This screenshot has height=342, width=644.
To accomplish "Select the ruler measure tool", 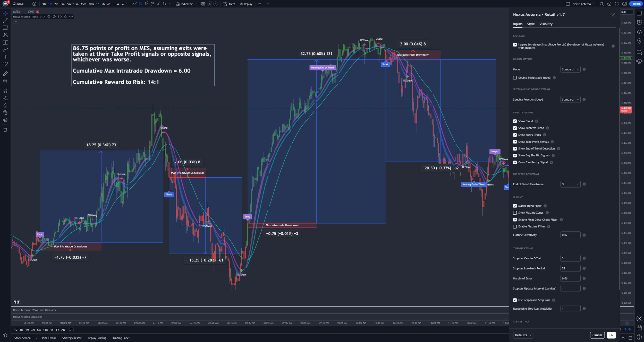I will click(5, 74).
